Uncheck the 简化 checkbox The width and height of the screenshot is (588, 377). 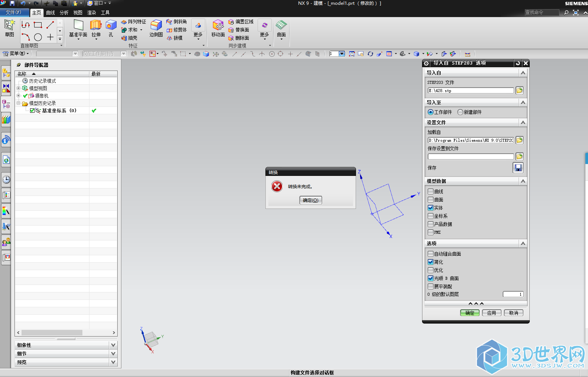(x=431, y=262)
